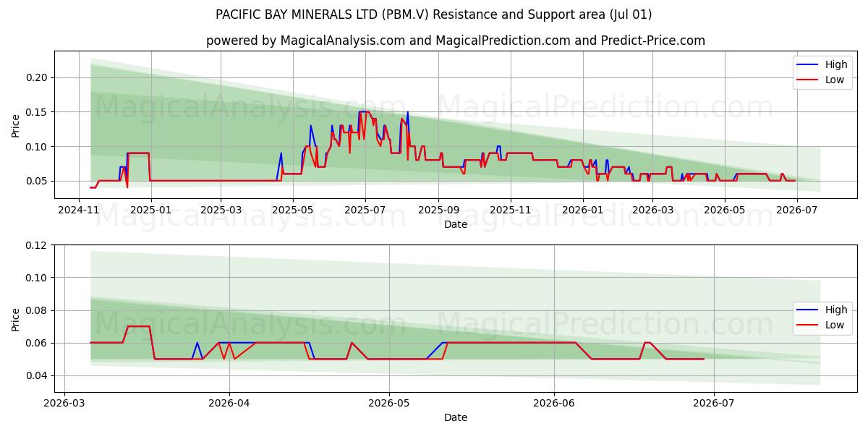Click the '2025-09' tick label
Image resolution: width=868 pixels, height=434 pixels.
tap(438, 209)
